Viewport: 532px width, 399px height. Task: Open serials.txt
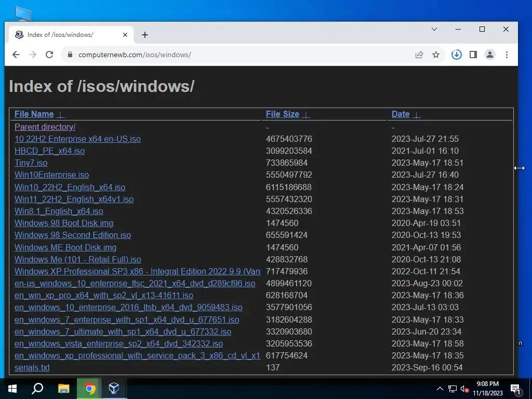tap(32, 367)
